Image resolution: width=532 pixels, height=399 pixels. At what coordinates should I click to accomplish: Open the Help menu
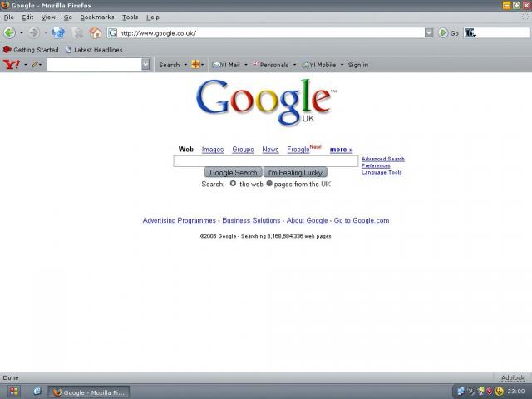[153, 17]
